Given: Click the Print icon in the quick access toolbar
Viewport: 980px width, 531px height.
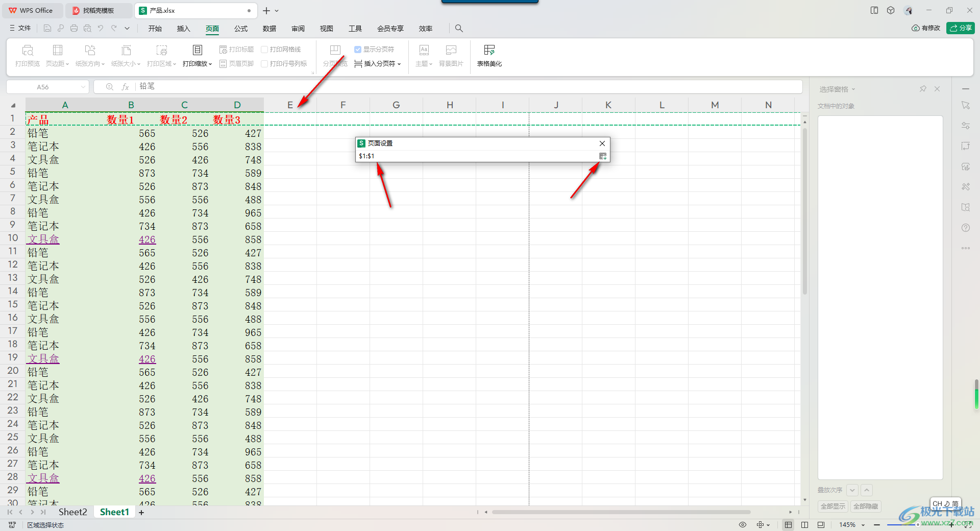Looking at the screenshot, I should coord(74,28).
